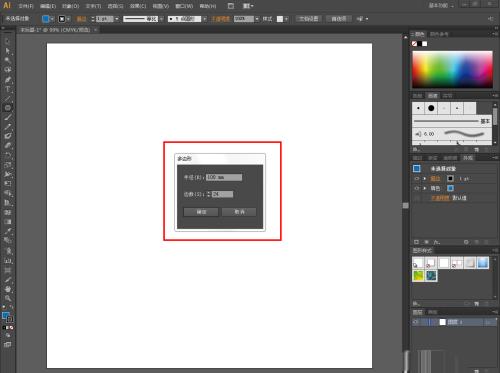Click the sides count field in dialog
The image size is (500, 373).
[222, 194]
